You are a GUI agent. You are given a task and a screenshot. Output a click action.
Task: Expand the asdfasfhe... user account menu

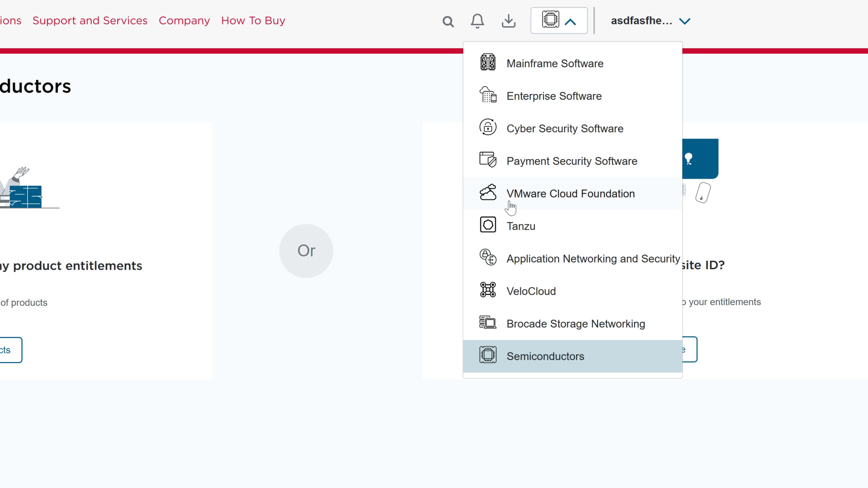coord(651,21)
